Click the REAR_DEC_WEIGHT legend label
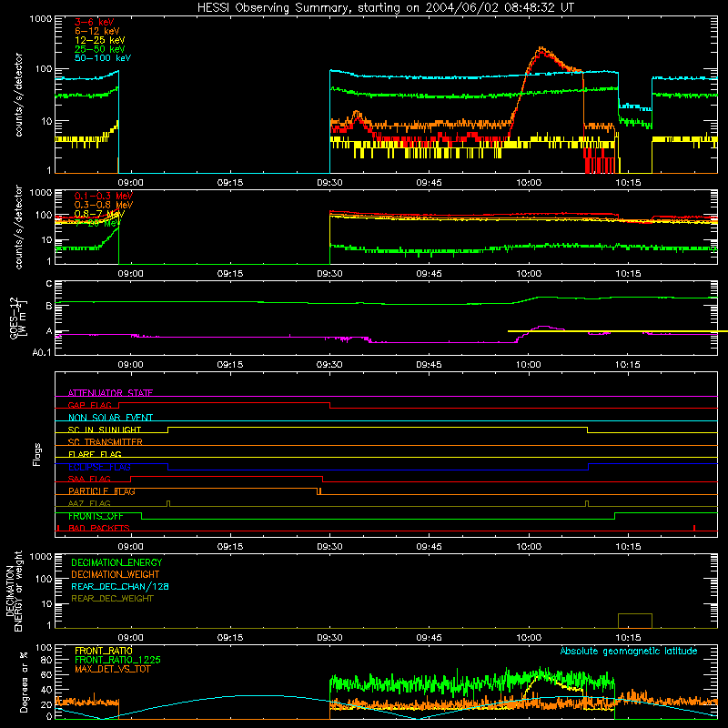The width and height of the screenshot is (728, 728). coord(112,599)
